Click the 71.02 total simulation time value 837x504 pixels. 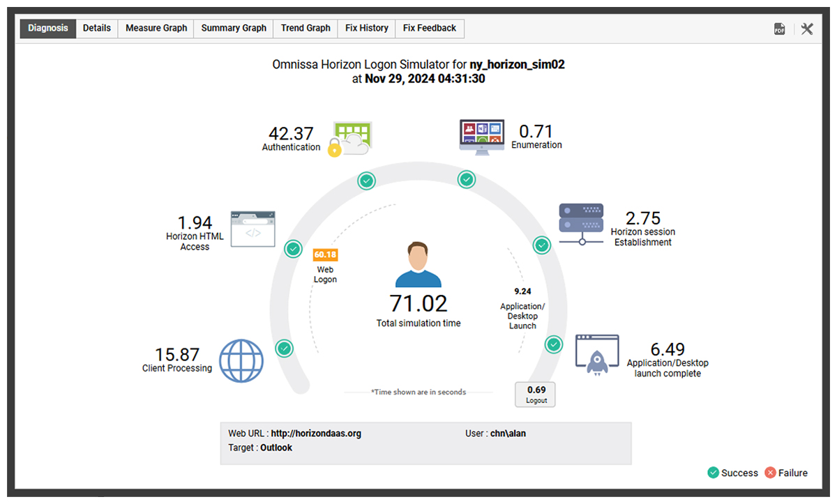click(418, 303)
